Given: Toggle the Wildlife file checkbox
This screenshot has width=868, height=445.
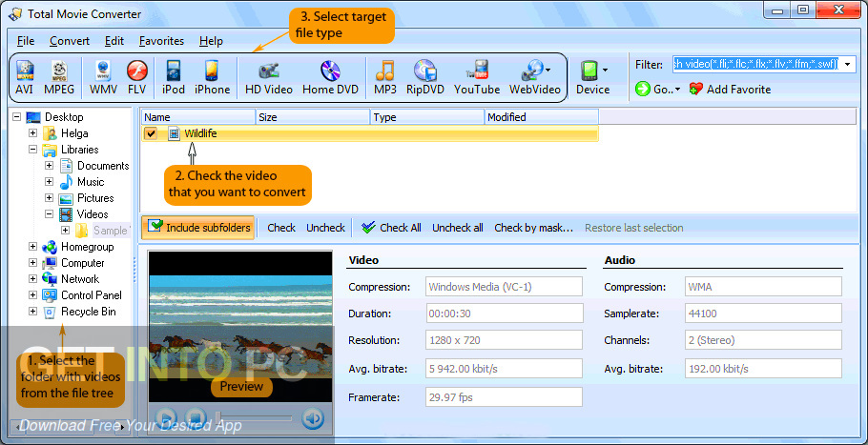Looking at the screenshot, I should pos(150,133).
